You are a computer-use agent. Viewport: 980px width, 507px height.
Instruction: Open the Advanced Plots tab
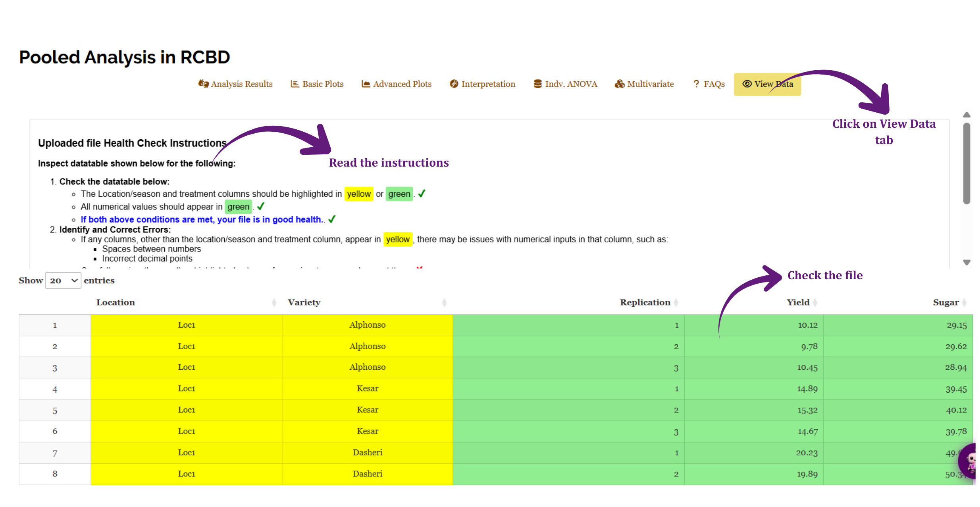(x=397, y=84)
